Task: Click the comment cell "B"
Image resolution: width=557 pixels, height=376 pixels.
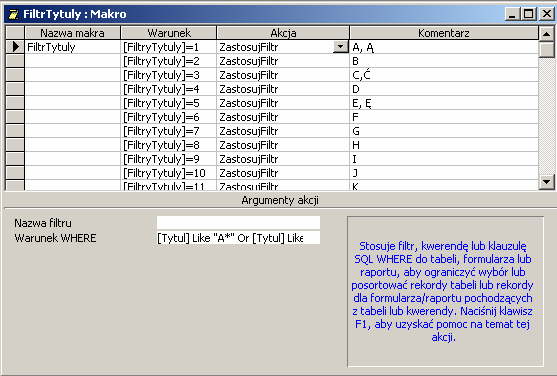Action: click(x=444, y=61)
